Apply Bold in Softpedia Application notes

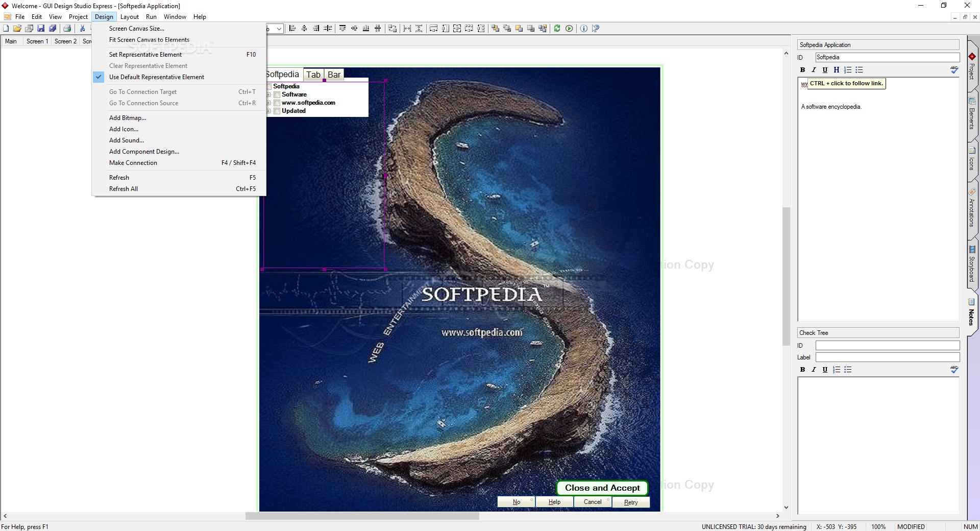click(802, 70)
